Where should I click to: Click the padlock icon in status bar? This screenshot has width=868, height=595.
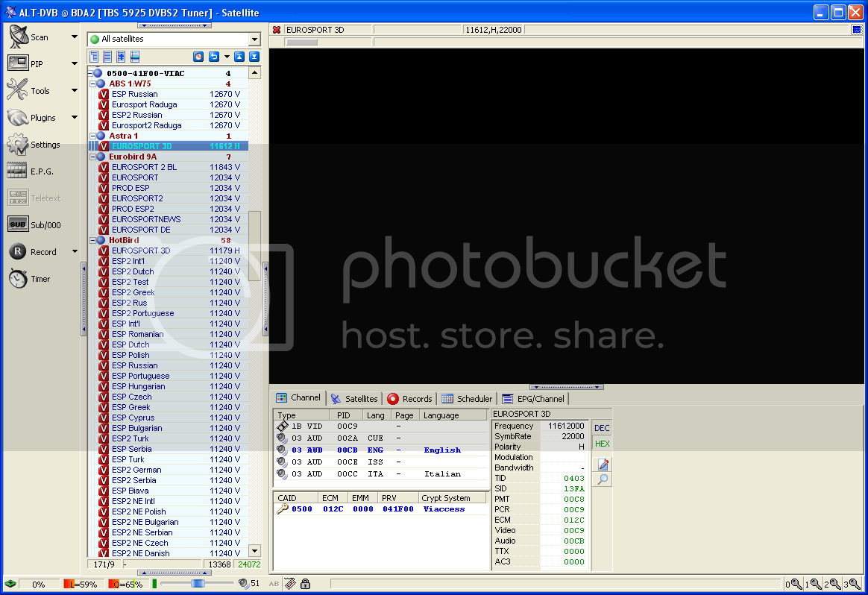[305, 583]
